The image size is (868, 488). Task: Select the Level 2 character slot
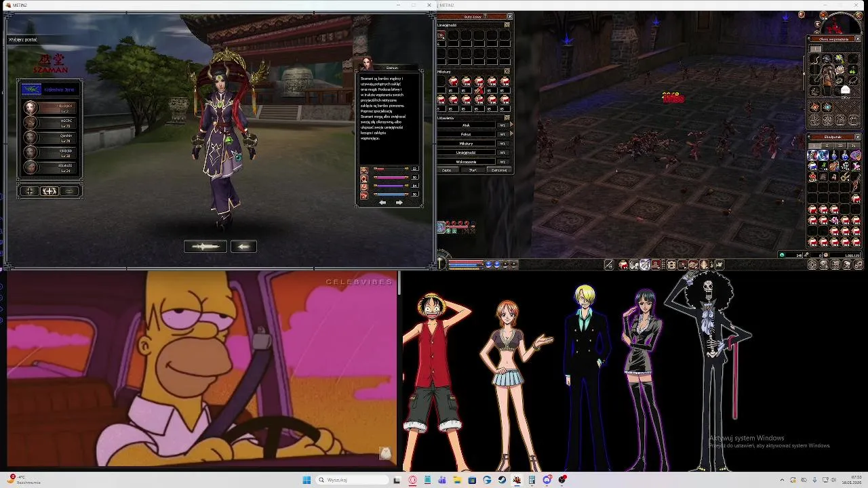(50, 107)
